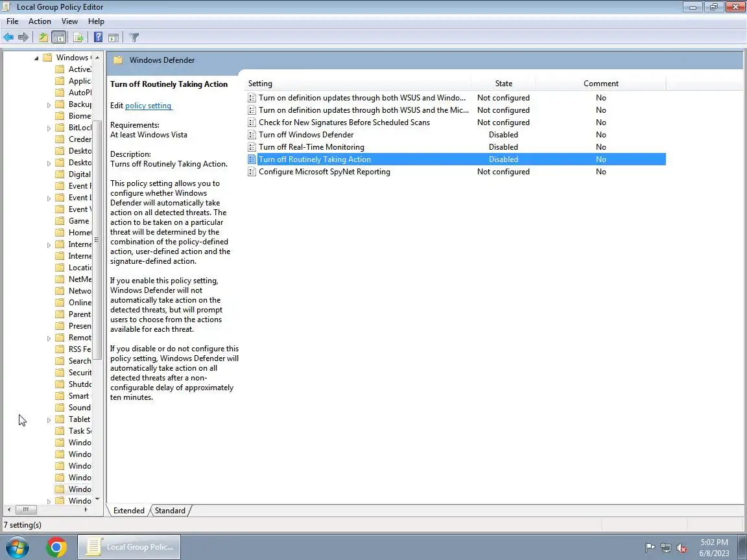Click the icon beside Configure Microsoft SpyNet Reporting
The height and width of the screenshot is (560, 747).
[x=252, y=172]
